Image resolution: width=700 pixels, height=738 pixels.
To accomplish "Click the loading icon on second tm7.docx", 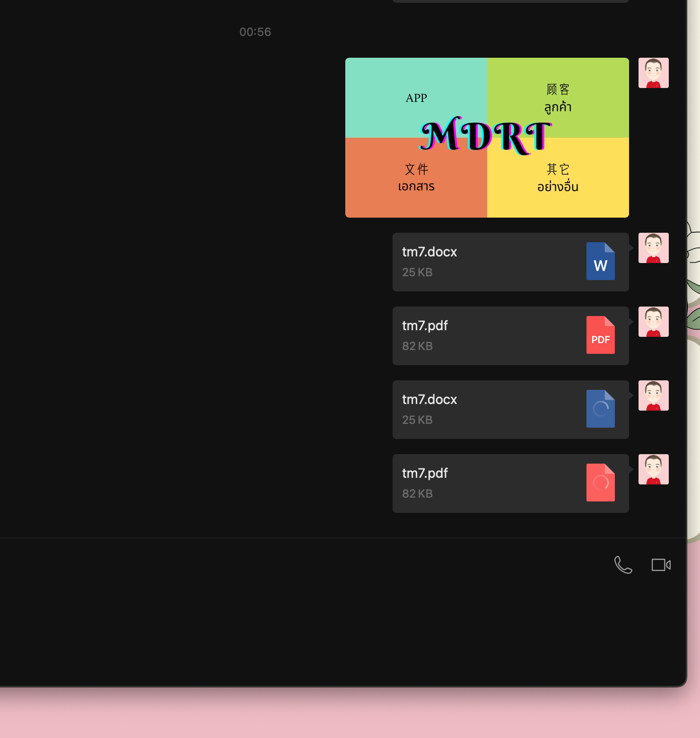I will [x=601, y=409].
